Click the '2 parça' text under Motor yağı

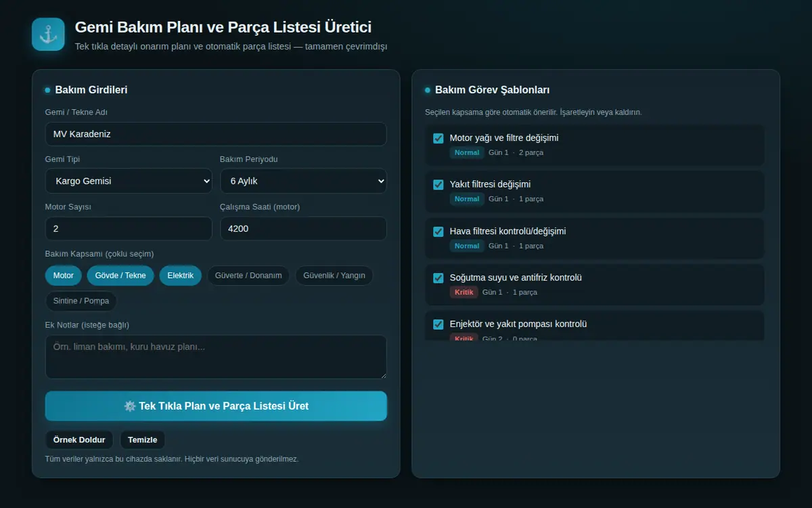pos(531,153)
